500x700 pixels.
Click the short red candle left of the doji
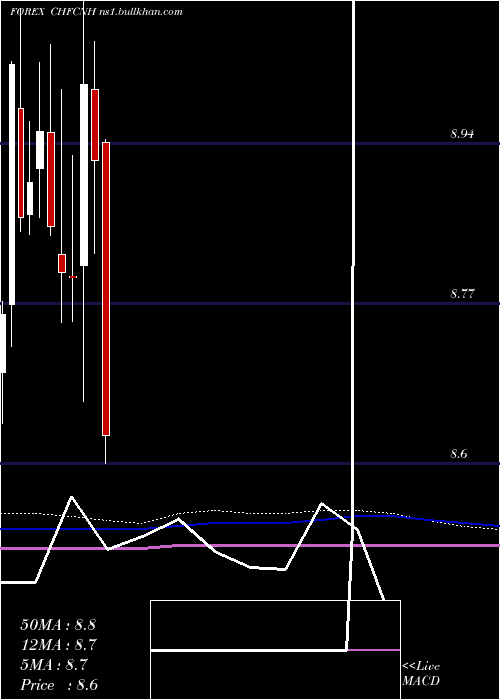(62, 263)
